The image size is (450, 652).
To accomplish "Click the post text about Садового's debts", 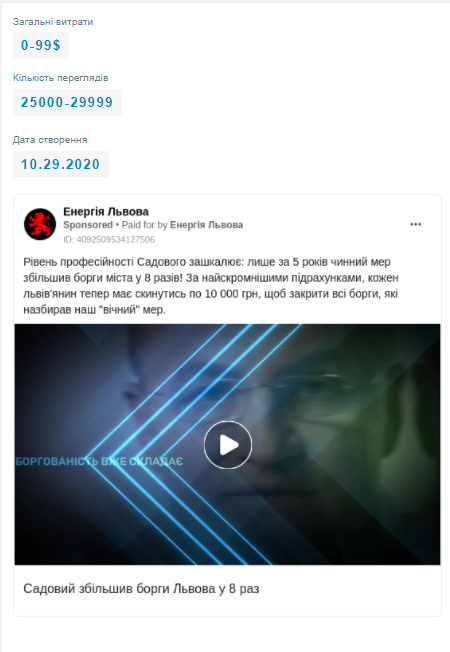I will tap(211, 286).
